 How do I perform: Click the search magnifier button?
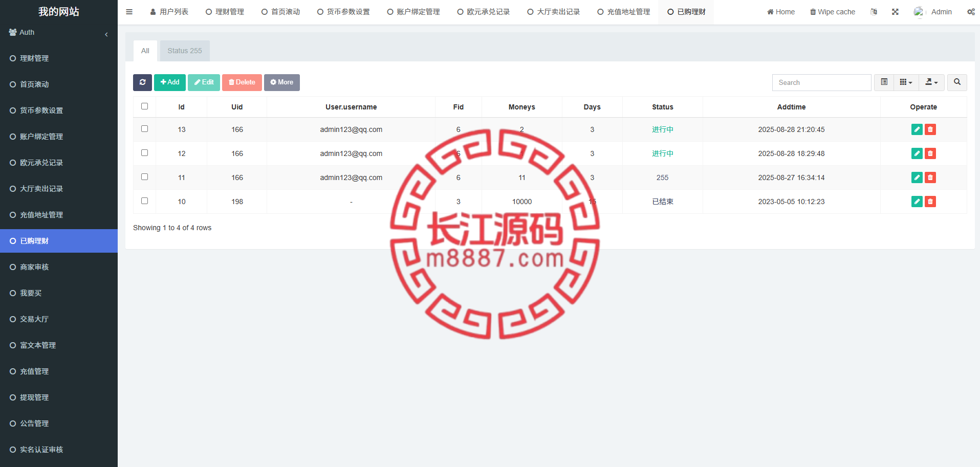[957, 82]
